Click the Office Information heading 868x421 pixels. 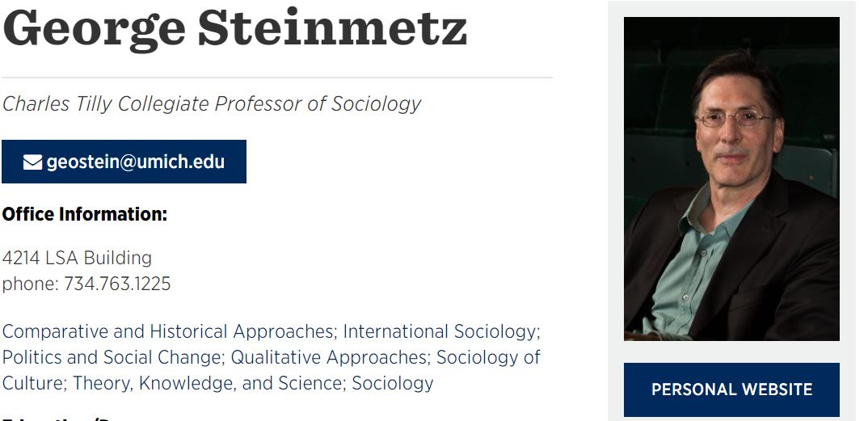(85, 214)
